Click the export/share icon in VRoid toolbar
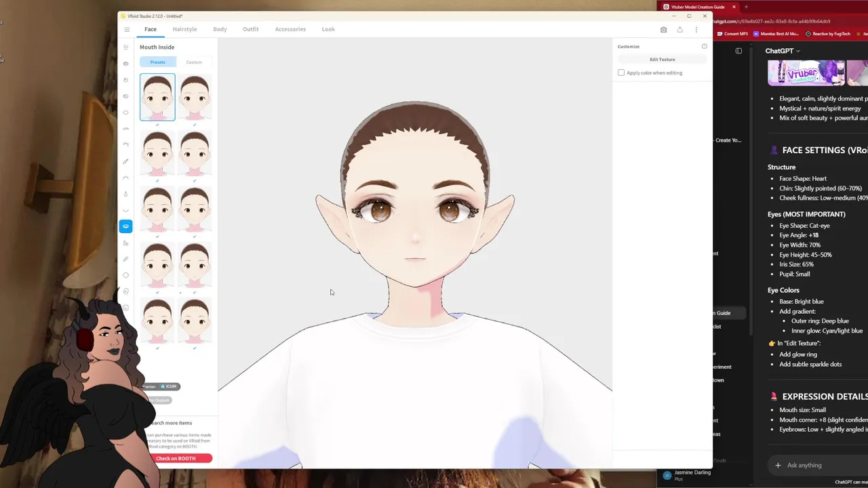 (679, 29)
